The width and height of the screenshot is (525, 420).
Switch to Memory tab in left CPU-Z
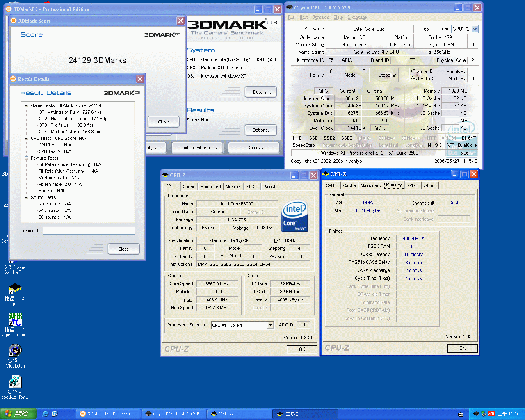(233, 187)
